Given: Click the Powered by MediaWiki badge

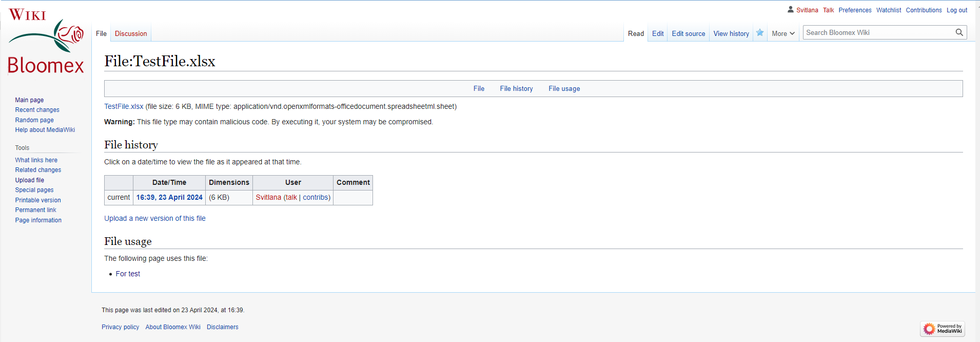Looking at the screenshot, I should (943, 329).
